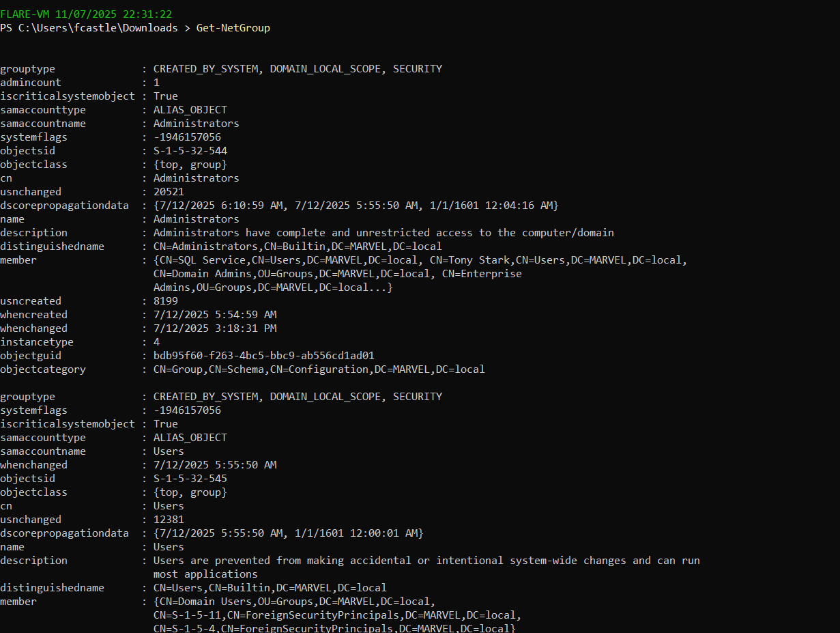Click dscorepropagationdata value with 12:00:01 AM
The image size is (840, 633).
289,533
